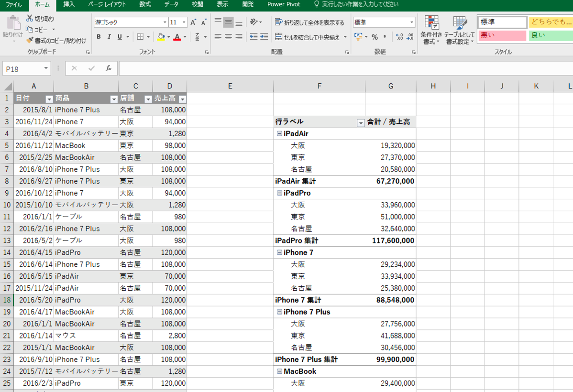Apply the yellow fill color bucket

[x=161, y=37]
